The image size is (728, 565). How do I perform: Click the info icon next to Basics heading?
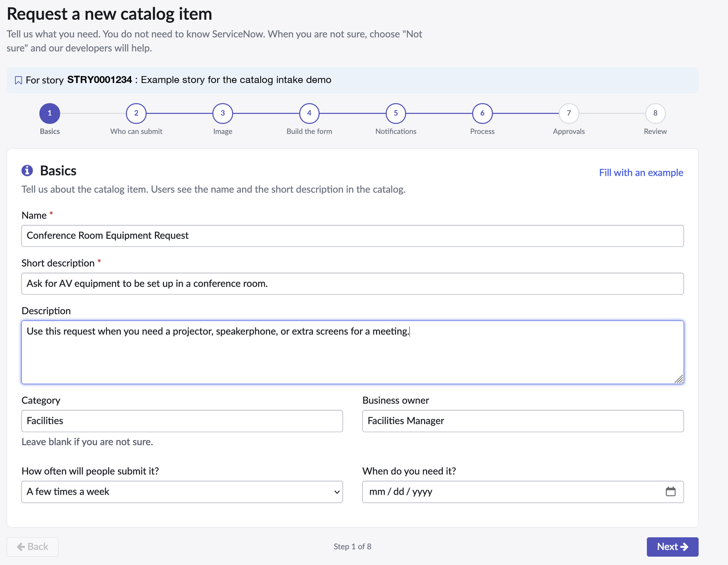tap(27, 170)
